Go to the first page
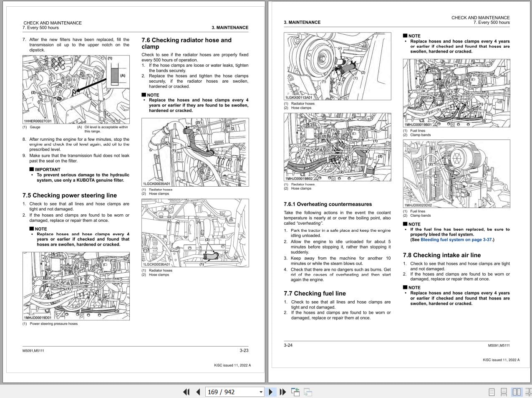Image resolution: width=532 pixels, height=398 pixels. (x=186, y=392)
